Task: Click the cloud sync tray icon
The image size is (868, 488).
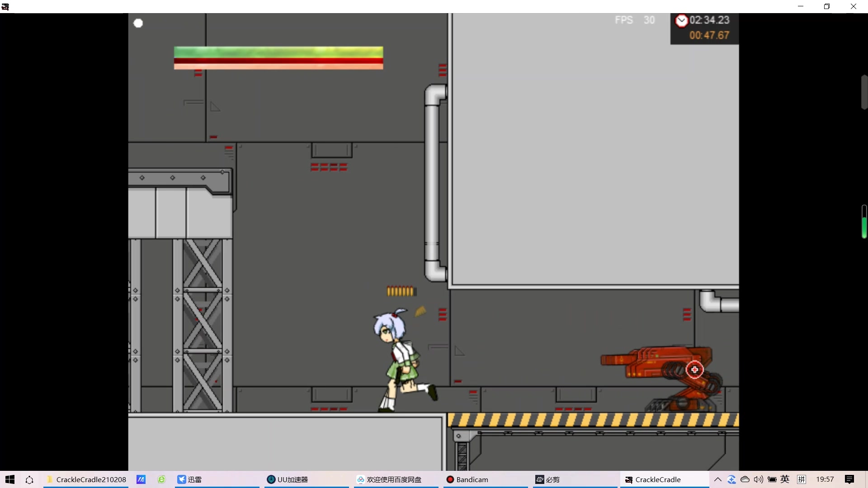Action: pos(745,479)
